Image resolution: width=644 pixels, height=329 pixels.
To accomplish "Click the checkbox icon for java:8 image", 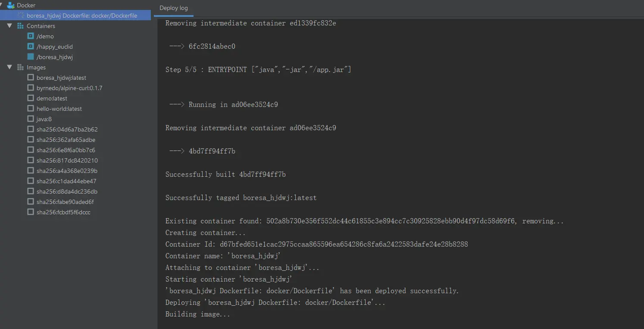I will point(31,119).
